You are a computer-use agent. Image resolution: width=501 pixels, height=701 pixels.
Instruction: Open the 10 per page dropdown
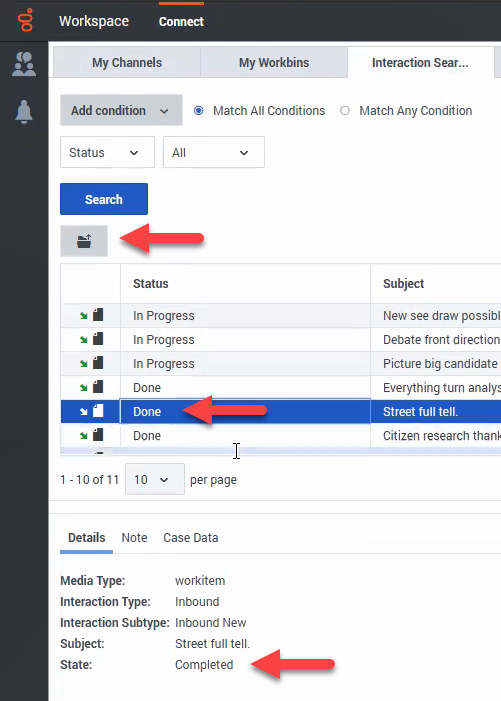point(155,479)
